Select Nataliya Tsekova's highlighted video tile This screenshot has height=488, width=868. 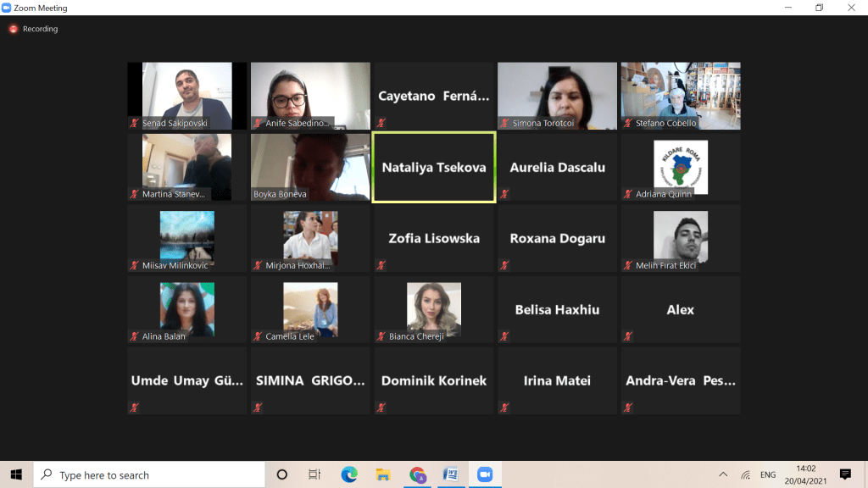click(x=433, y=167)
